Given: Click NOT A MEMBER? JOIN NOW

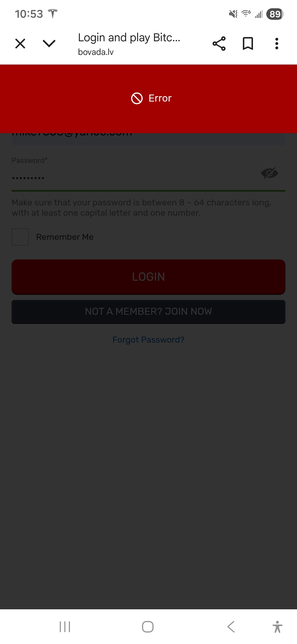Looking at the screenshot, I should [148, 311].
